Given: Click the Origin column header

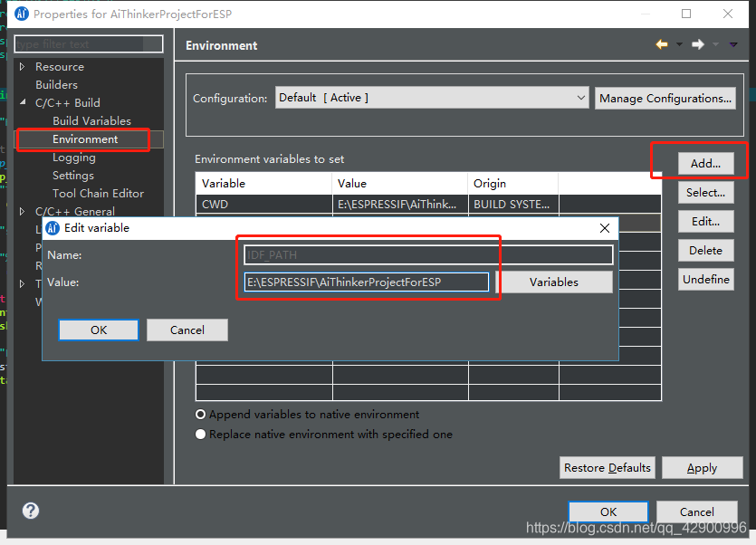Looking at the screenshot, I should click(x=513, y=183).
